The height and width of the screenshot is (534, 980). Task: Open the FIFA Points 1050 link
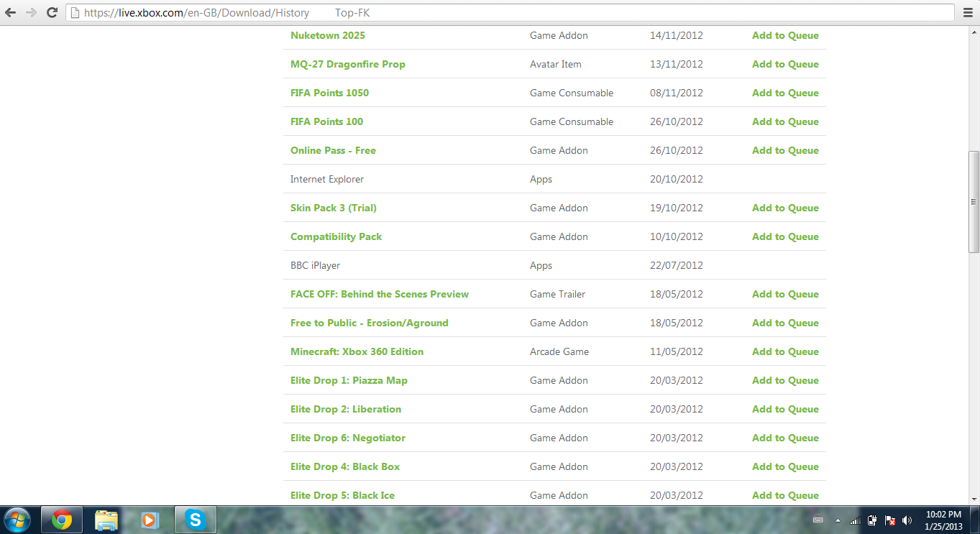point(329,93)
